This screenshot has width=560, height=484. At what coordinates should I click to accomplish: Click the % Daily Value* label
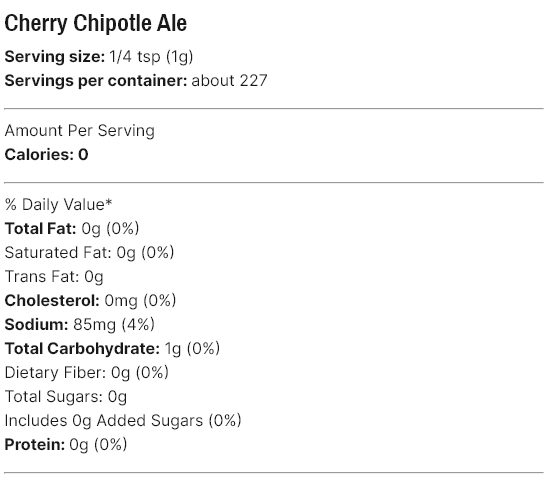(58, 205)
